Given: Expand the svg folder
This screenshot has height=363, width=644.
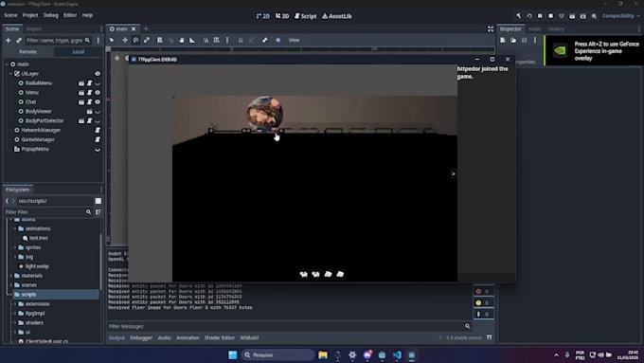Looking at the screenshot, I should point(15,257).
